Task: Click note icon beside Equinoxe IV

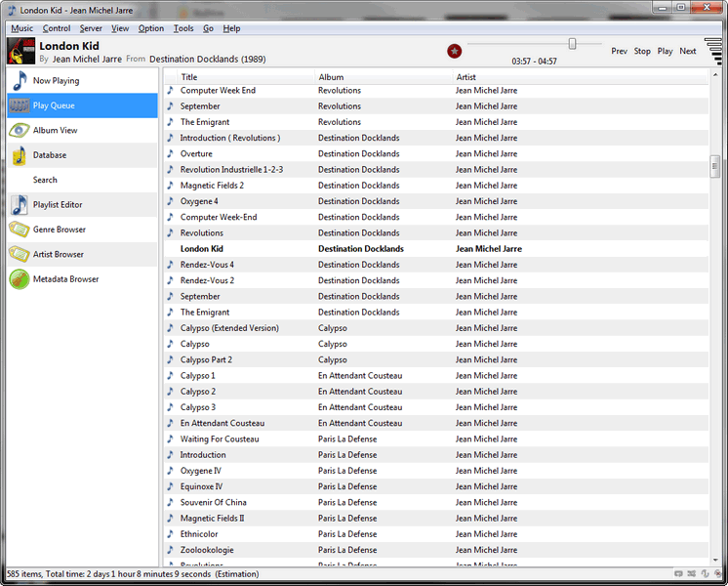Action: point(171,486)
